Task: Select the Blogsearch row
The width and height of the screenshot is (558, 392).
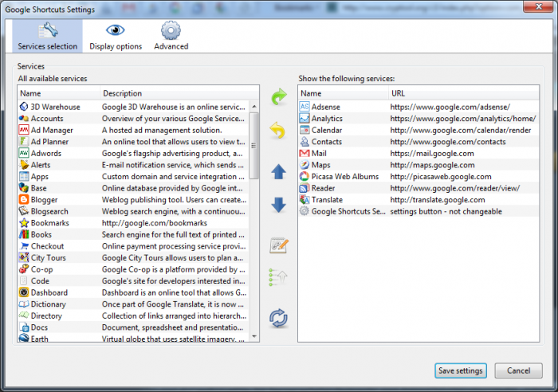Action: pyautogui.click(x=133, y=211)
